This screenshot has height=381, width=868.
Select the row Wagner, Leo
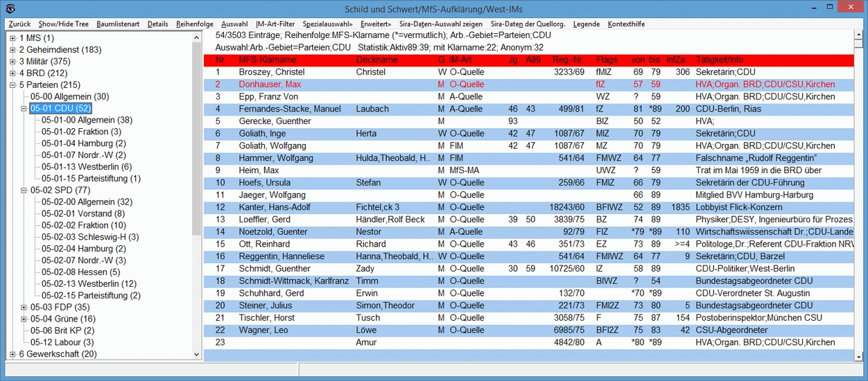(529, 330)
